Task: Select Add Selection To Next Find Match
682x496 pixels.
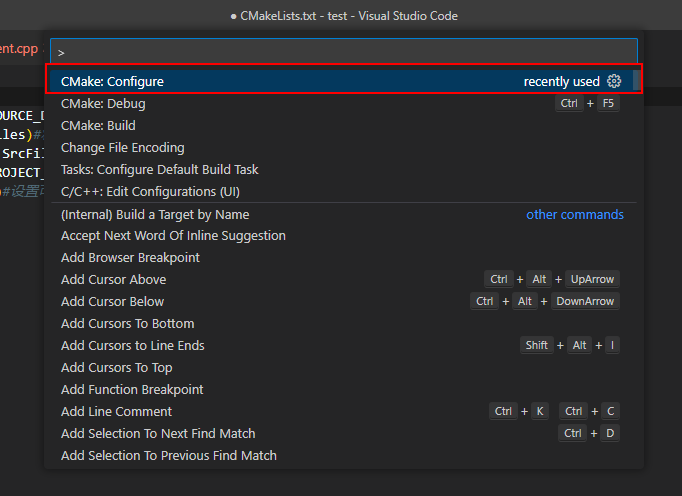Action: [x=158, y=433]
